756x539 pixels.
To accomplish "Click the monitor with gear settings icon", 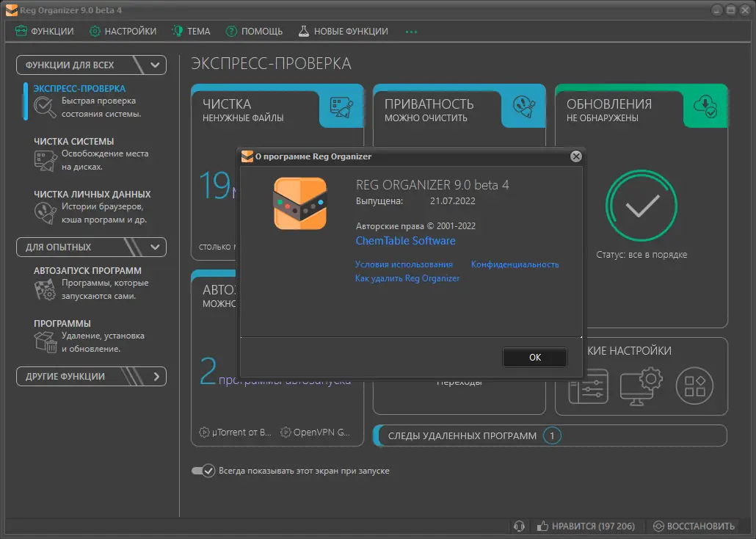I will pos(641,386).
